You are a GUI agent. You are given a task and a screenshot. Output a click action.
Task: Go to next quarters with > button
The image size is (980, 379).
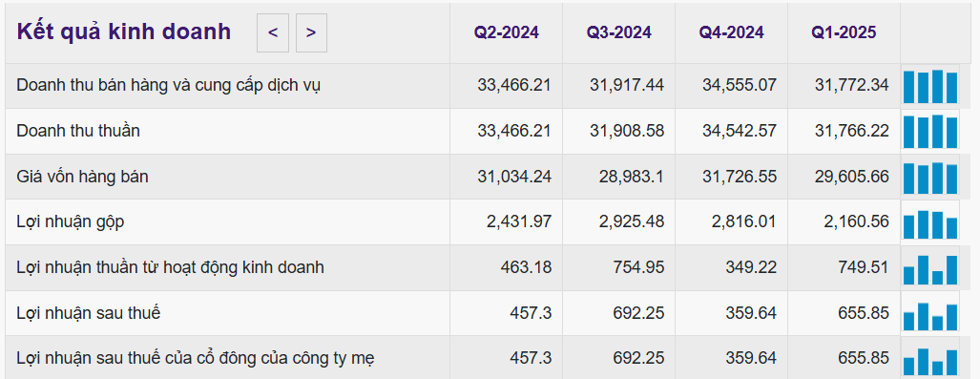311,32
